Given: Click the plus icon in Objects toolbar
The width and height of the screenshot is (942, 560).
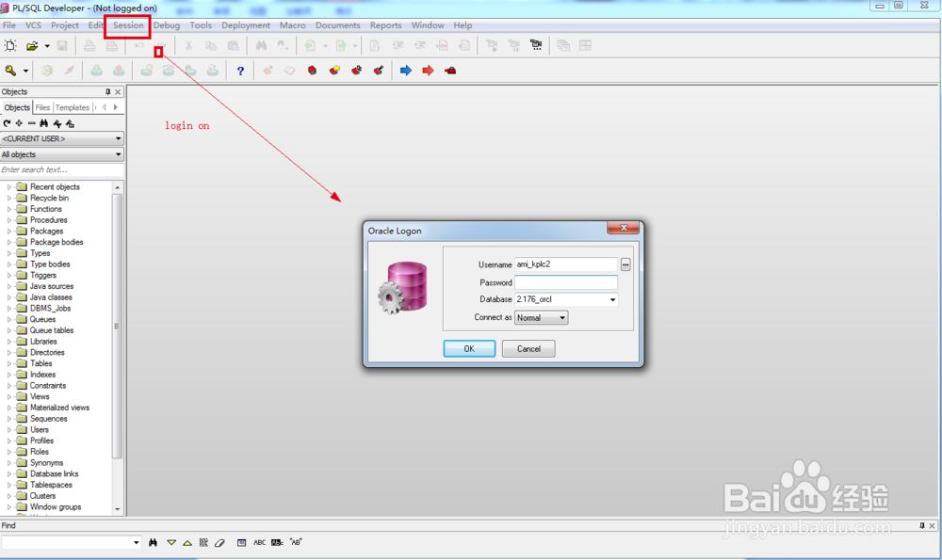Looking at the screenshot, I should point(19,123).
